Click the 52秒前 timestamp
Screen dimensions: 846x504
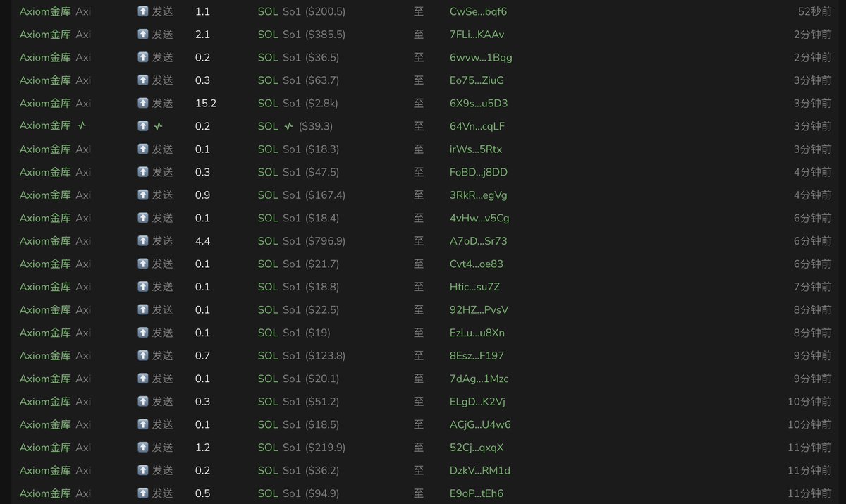[x=815, y=11]
